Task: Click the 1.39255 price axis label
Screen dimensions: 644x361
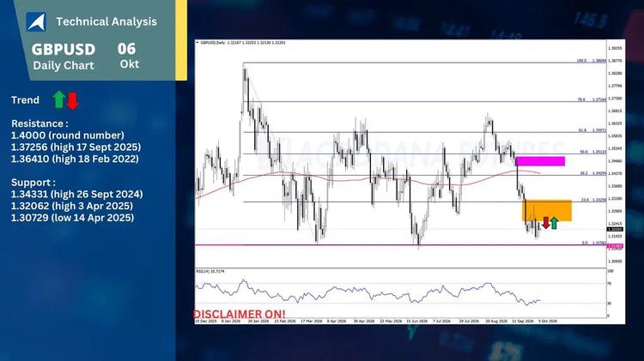Action: coord(616,48)
